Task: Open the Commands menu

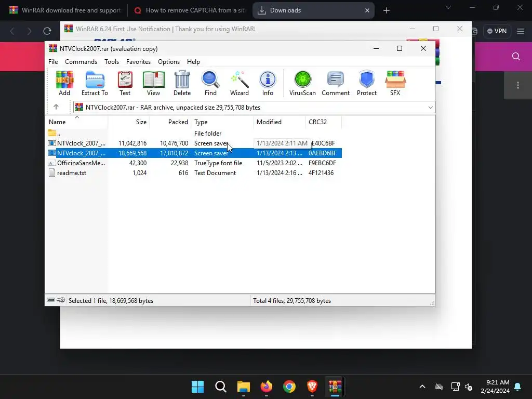Action: pos(81,62)
